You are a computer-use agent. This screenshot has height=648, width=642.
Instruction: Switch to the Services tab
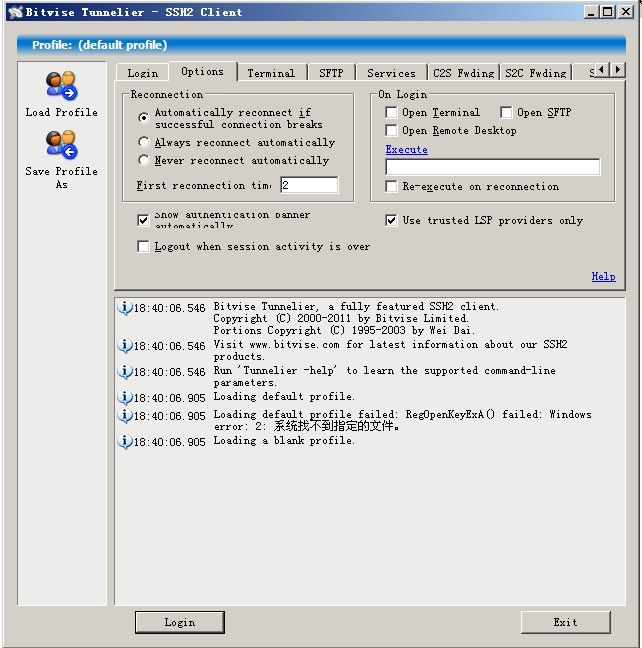(391, 73)
